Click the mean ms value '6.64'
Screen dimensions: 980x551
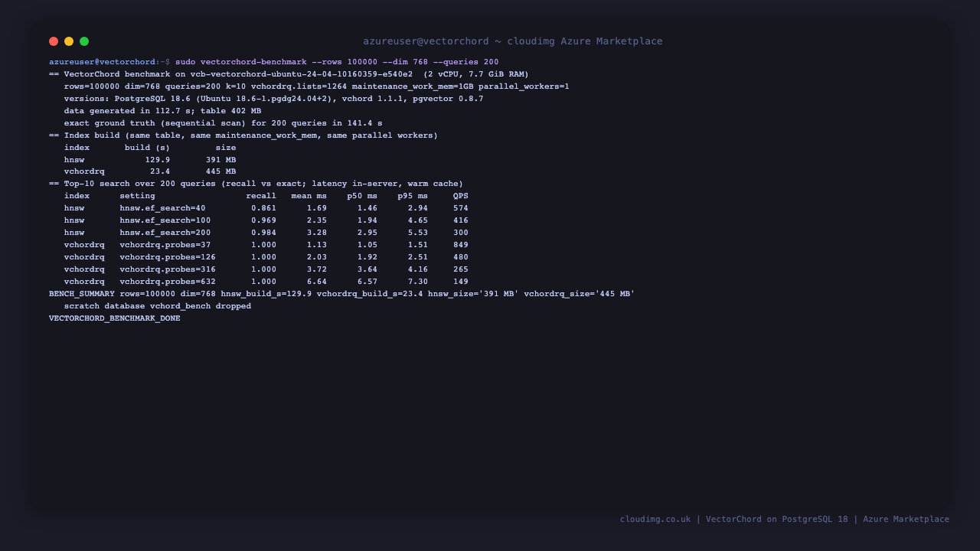pyautogui.click(x=316, y=282)
